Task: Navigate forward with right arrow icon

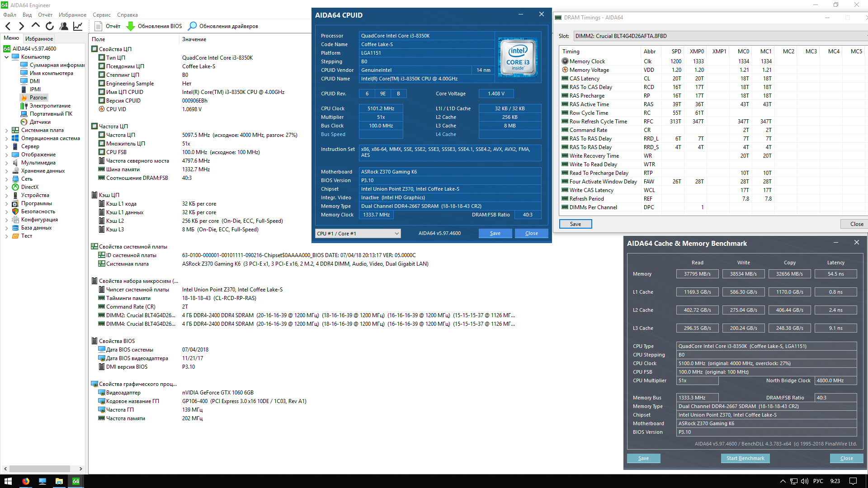Action: 21,26
